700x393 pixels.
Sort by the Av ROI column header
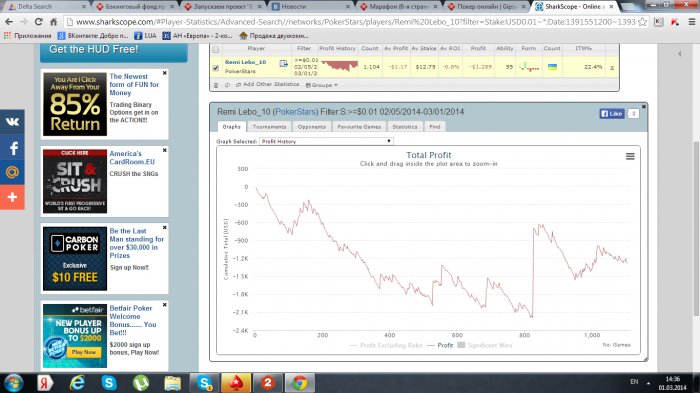click(450, 48)
